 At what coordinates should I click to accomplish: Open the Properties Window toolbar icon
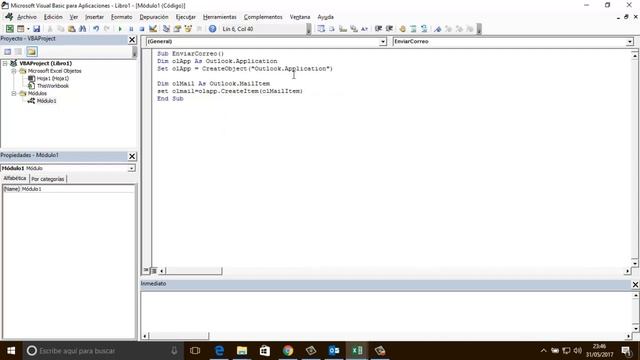[x=177, y=29]
